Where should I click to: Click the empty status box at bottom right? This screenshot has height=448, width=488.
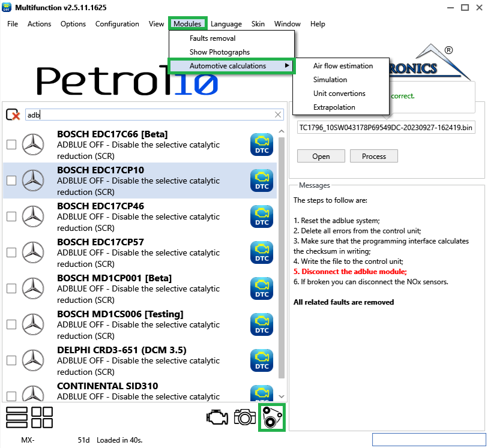pos(429,440)
